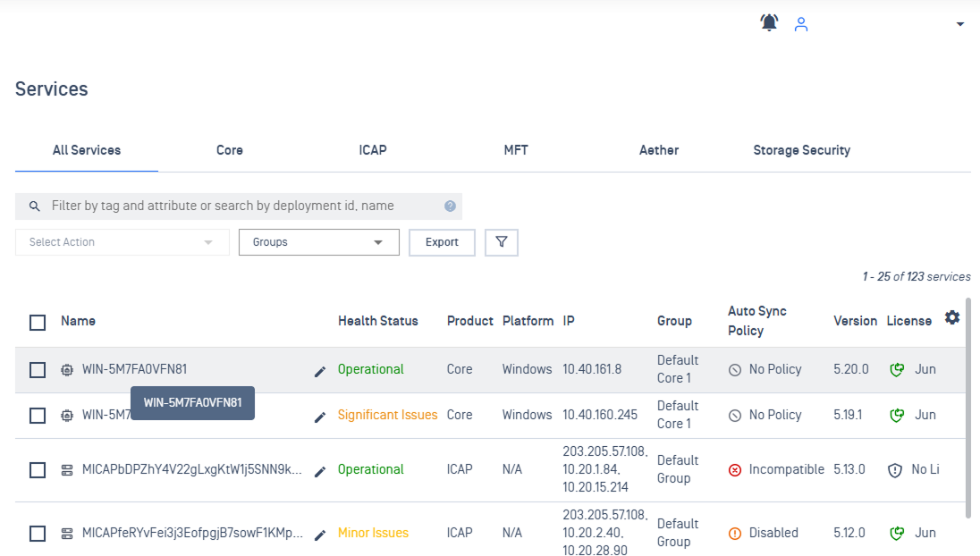Open the Groups dropdown

coord(318,241)
